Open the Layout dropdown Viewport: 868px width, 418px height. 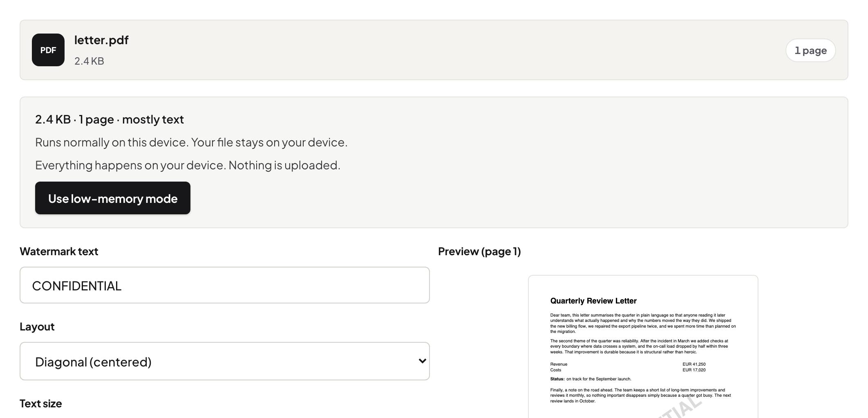(x=225, y=361)
